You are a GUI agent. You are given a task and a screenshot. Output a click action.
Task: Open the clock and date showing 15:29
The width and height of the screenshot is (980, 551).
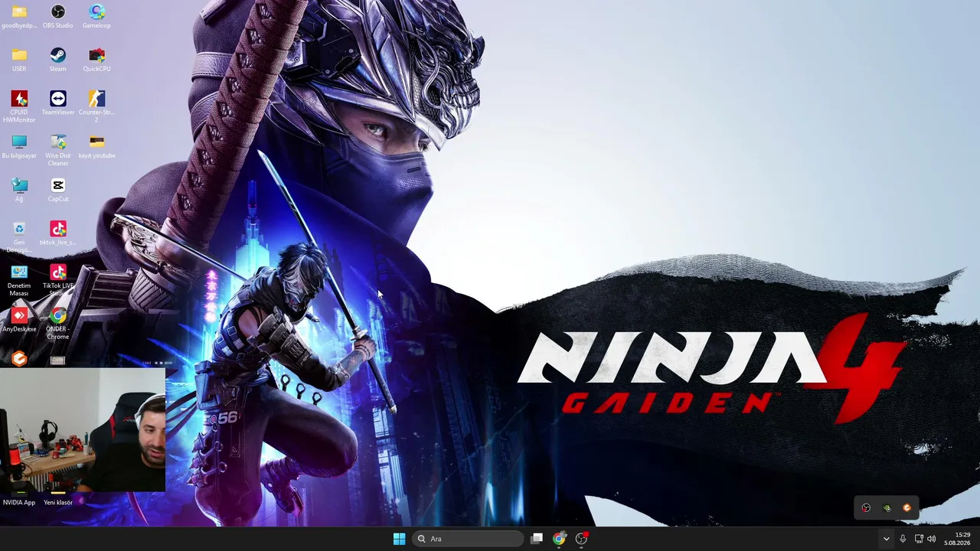click(x=958, y=539)
